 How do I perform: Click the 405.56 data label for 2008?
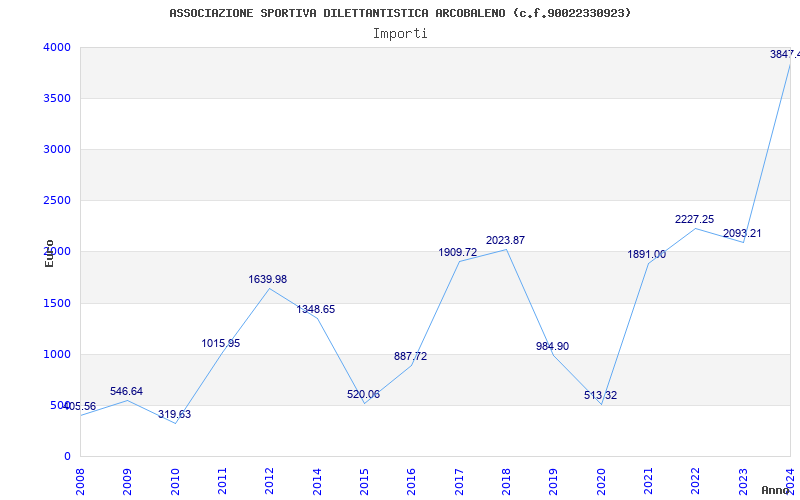coord(80,407)
